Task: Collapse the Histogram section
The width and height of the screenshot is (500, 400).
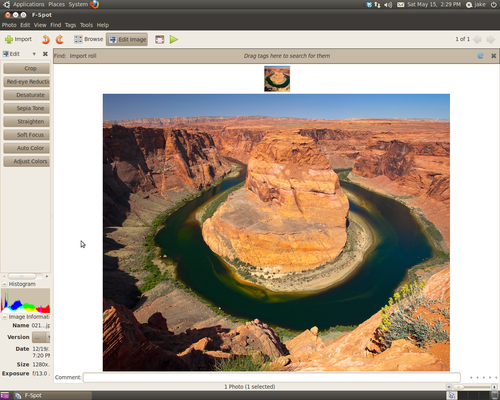Action: [4, 284]
